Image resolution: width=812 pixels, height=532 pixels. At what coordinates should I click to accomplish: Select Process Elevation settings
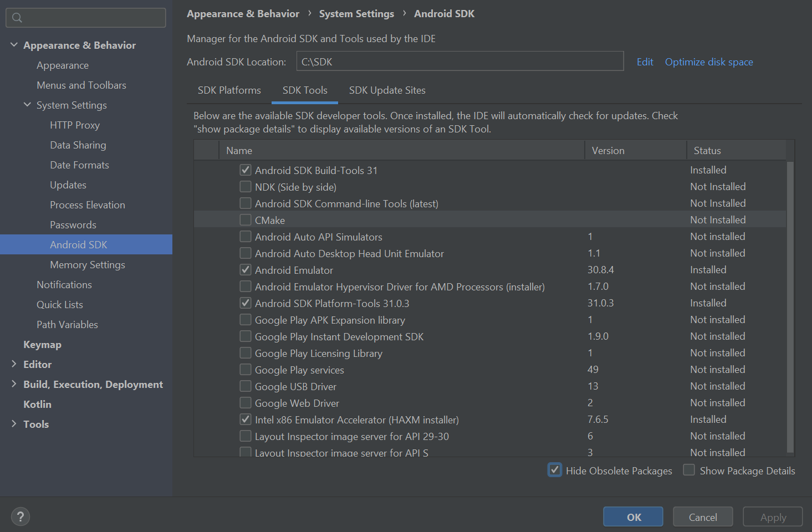tap(88, 205)
